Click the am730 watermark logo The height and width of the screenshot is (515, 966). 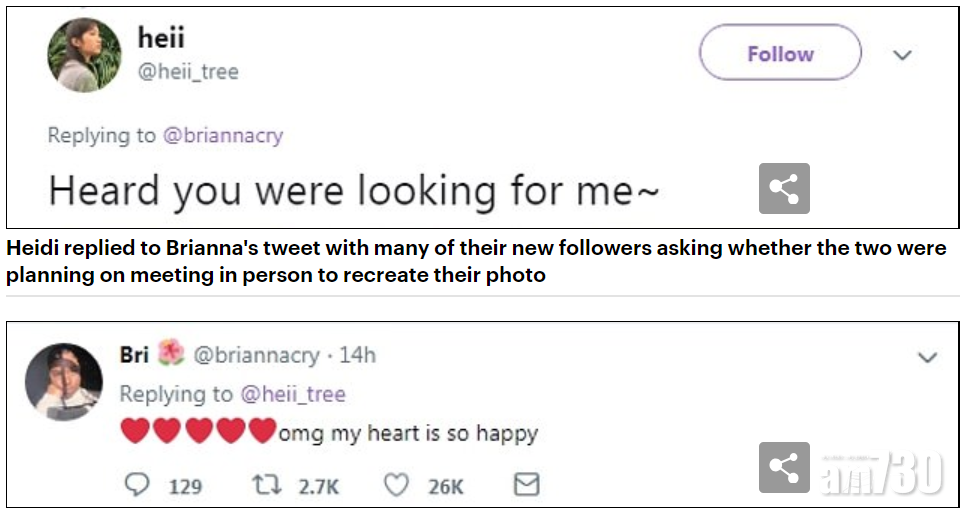(x=882, y=470)
